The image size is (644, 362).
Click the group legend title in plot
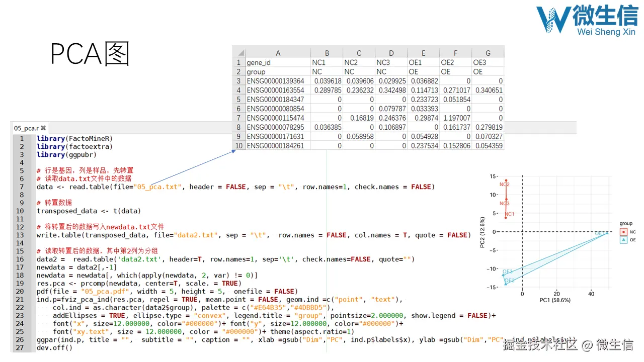pyautogui.click(x=626, y=224)
